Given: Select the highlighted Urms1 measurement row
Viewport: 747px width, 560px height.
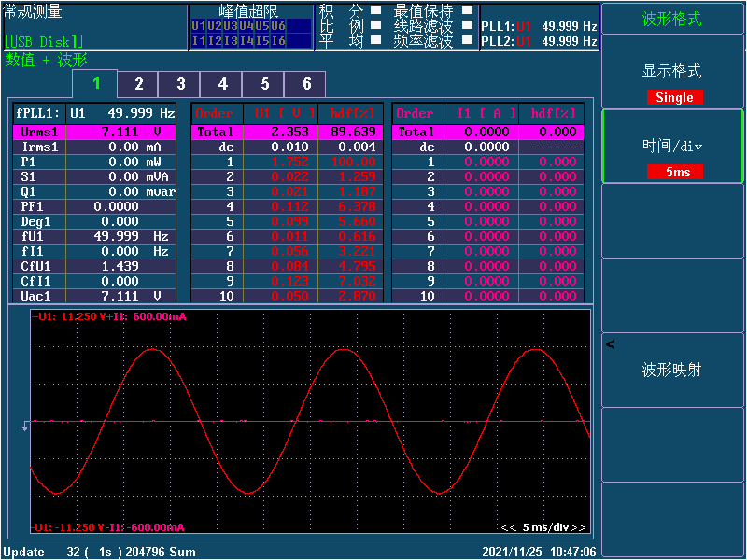Looking at the screenshot, I should pos(94,133).
